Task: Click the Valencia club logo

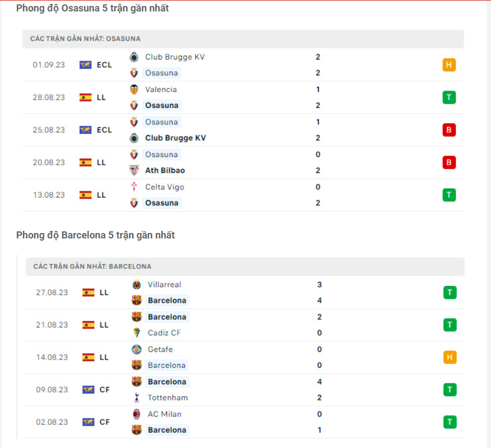Action: (134, 89)
